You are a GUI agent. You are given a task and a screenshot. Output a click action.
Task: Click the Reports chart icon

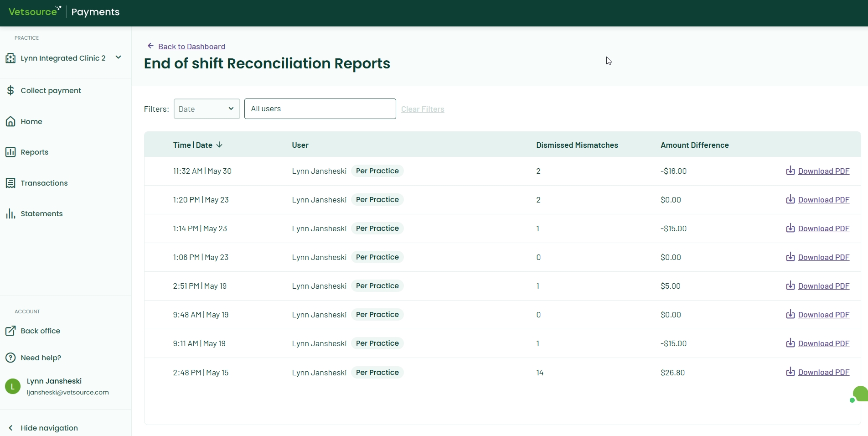click(x=10, y=152)
